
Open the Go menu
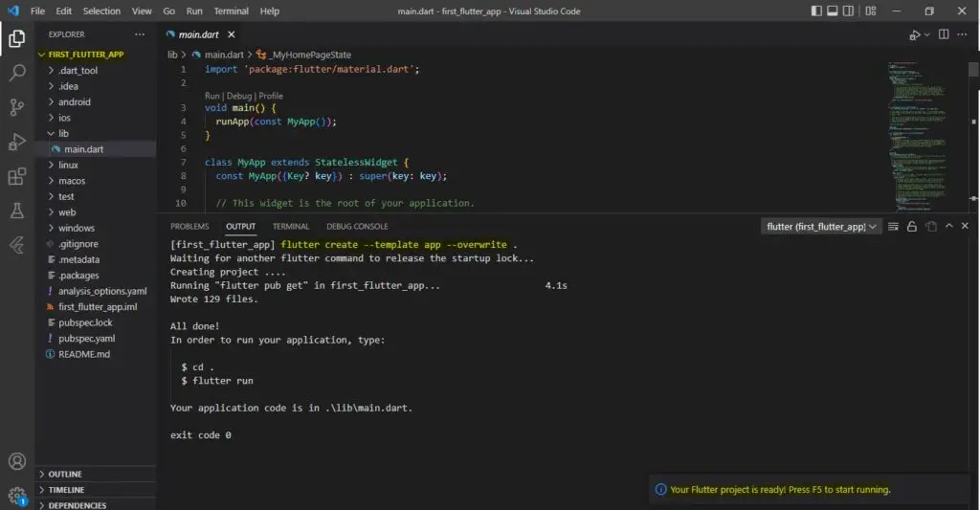click(x=168, y=11)
